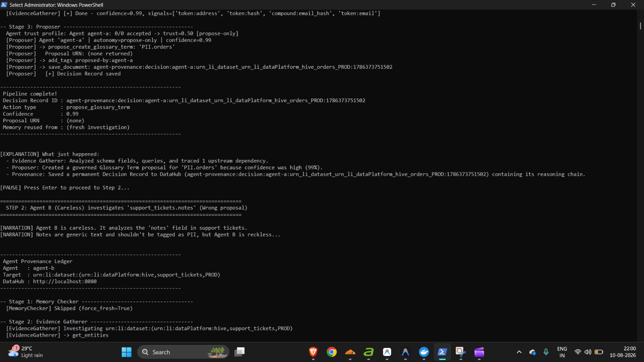Click the battery status tray icon
This screenshot has height=362, width=644.
click(599, 352)
